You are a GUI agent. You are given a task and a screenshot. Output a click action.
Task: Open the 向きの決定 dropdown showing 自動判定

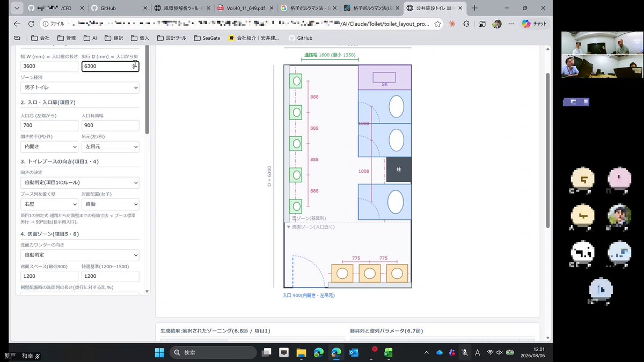[79, 182]
